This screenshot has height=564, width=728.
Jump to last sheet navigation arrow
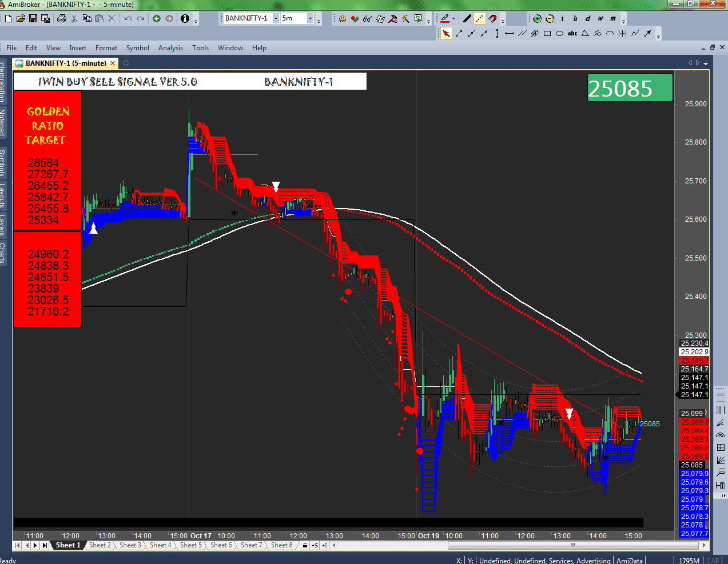[x=45, y=545]
